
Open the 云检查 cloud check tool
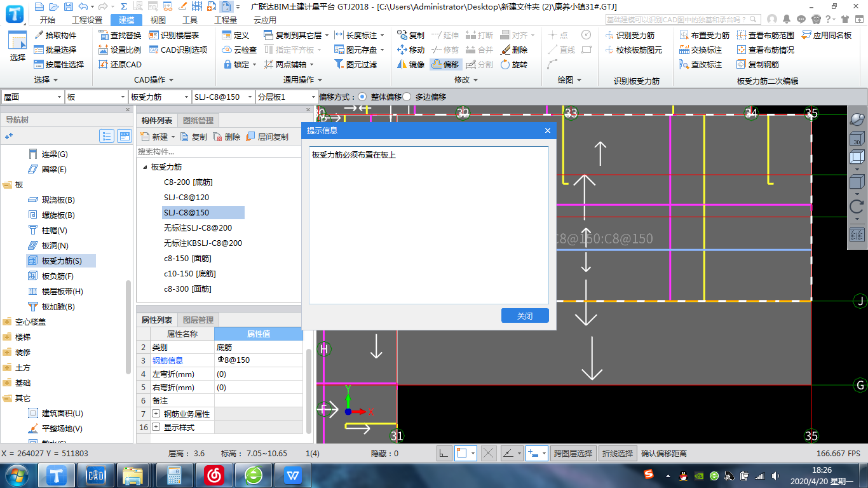(240, 50)
